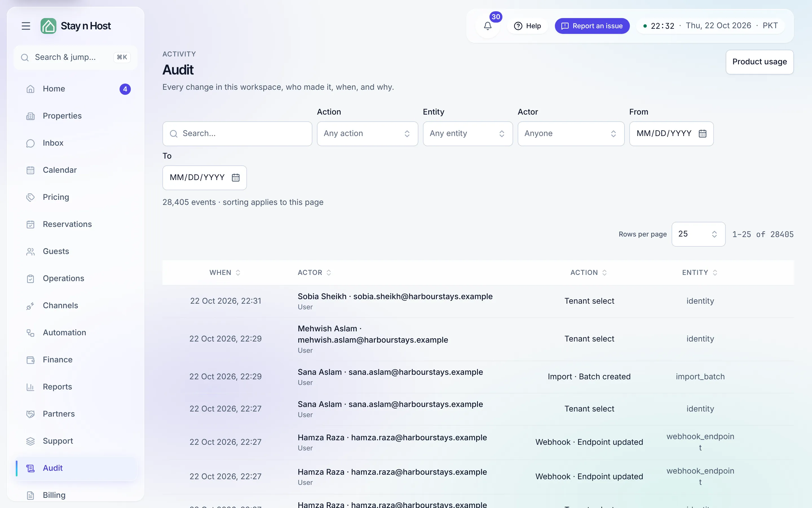Click the Properties building icon
The image size is (812, 508).
point(30,116)
